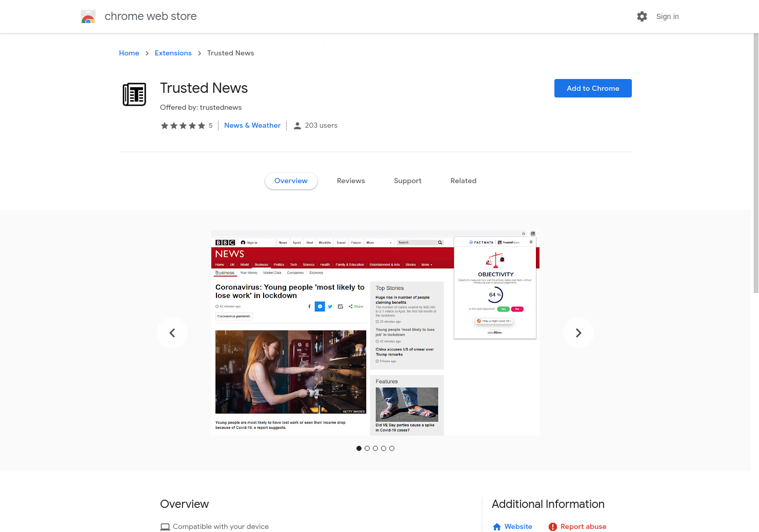Click the house icon next to Website

(x=497, y=527)
